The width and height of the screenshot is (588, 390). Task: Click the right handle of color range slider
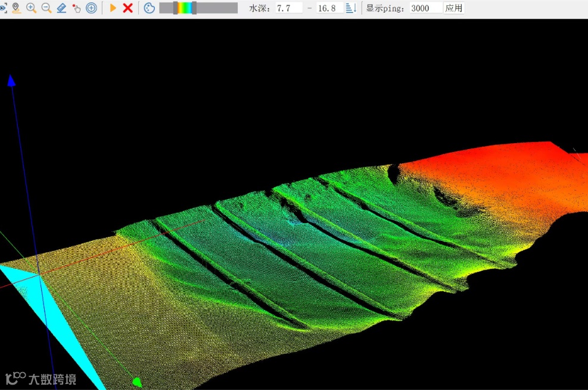[x=194, y=8]
